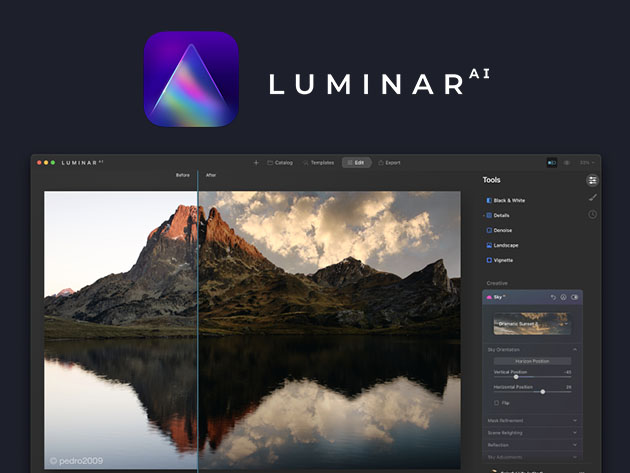This screenshot has height=473, width=630.
Task: Choose the Landscape tool
Action: pos(506,245)
